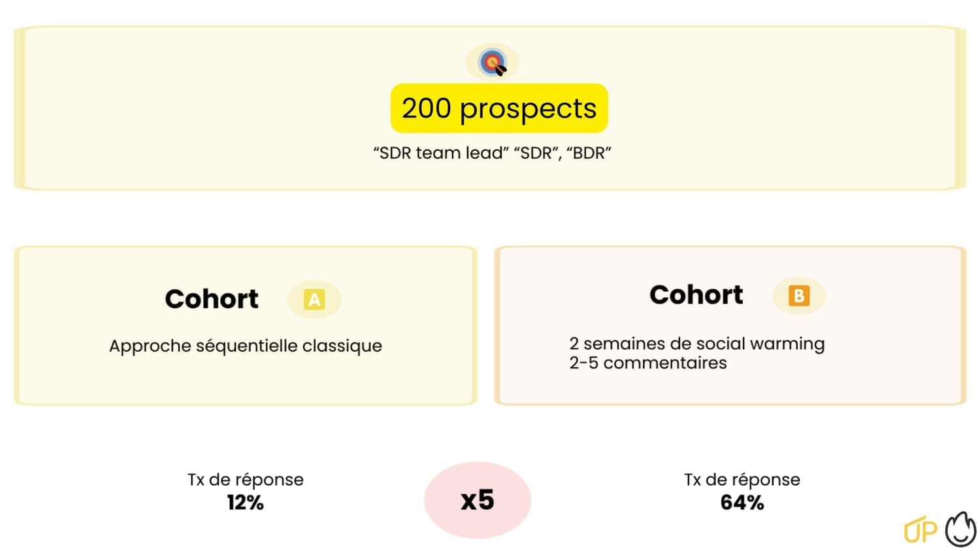Viewport: 980px width, 551px height.
Task: Click the UP logo icon
Action: point(920,531)
